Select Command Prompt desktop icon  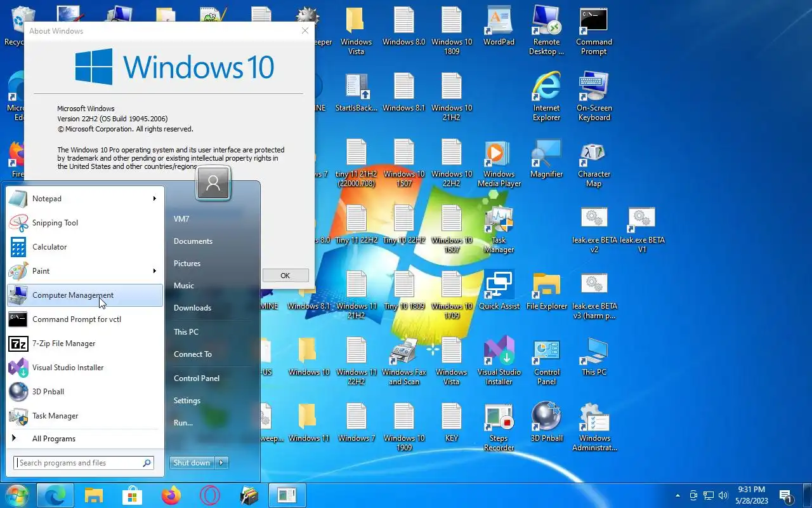(594, 31)
